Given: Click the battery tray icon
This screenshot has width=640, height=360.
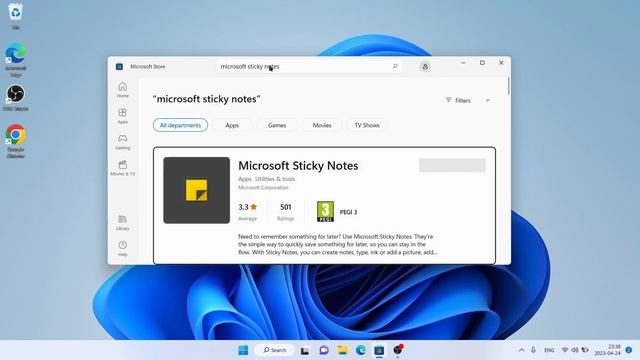Looking at the screenshot, I should (x=585, y=350).
